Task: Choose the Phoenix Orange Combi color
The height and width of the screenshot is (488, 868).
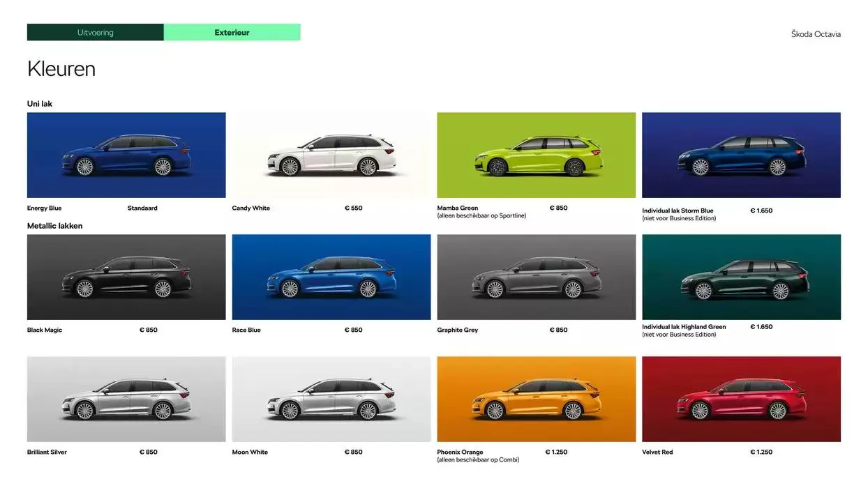Action: (x=536, y=399)
